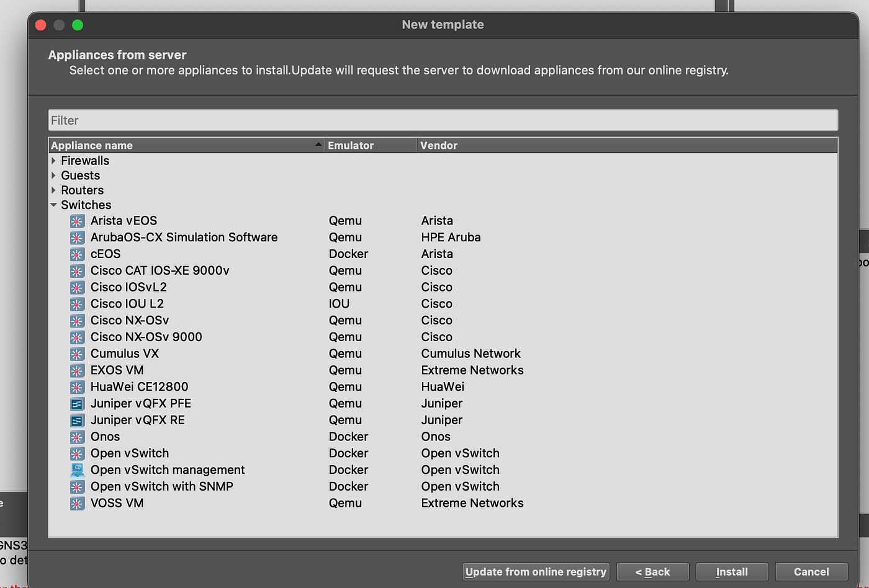Click the Juniper vQFX PFE icon
Screen dimensions: 869x588
point(77,404)
